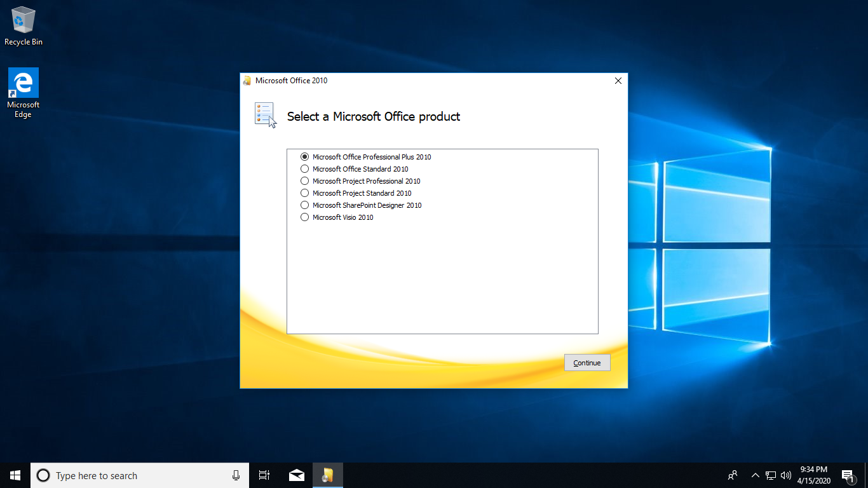Image resolution: width=868 pixels, height=488 pixels.
Task: Click the Show desktop strip
Action: 866,475
